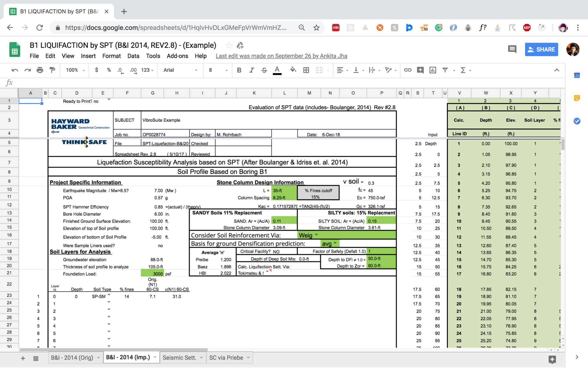
Task: Click the text color underlined A
Action: point(277,70)
